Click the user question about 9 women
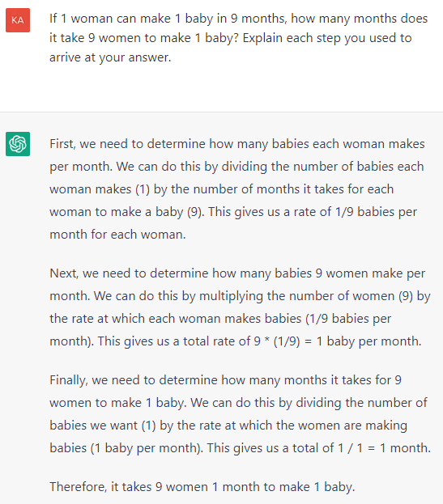The width and height of the screenshot is (443, 504). 238,38
